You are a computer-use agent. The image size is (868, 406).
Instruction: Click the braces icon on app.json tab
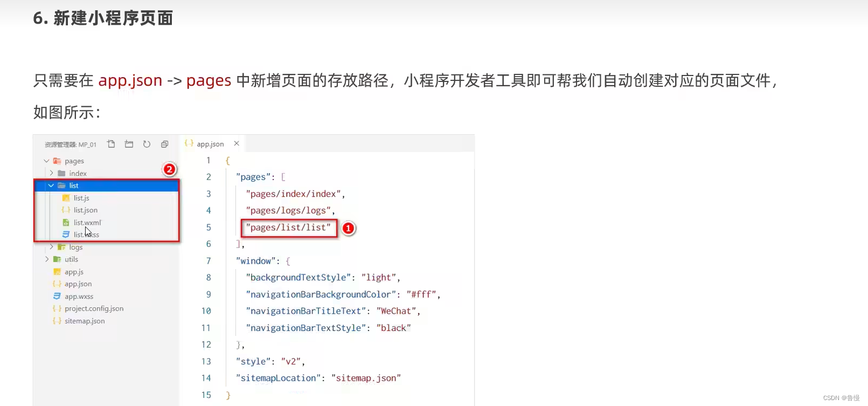[x=189, y=143]
